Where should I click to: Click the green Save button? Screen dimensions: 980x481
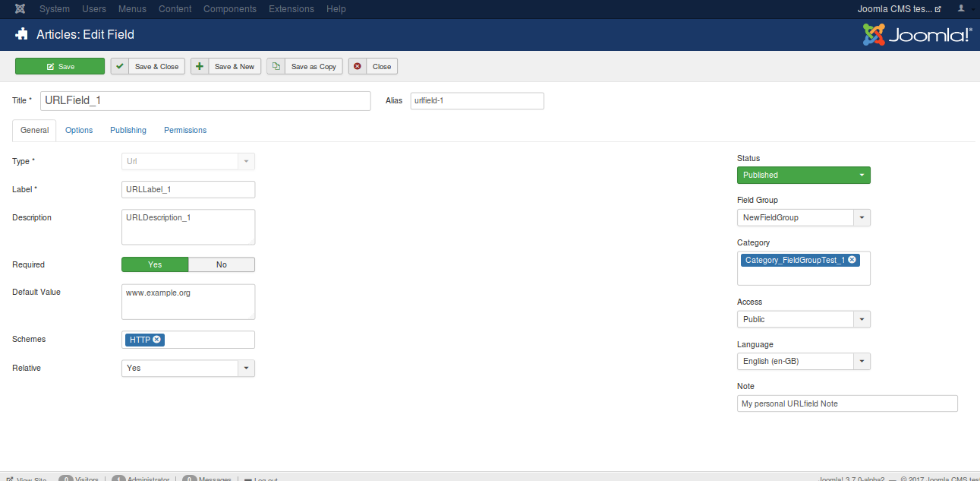point(60,66)
